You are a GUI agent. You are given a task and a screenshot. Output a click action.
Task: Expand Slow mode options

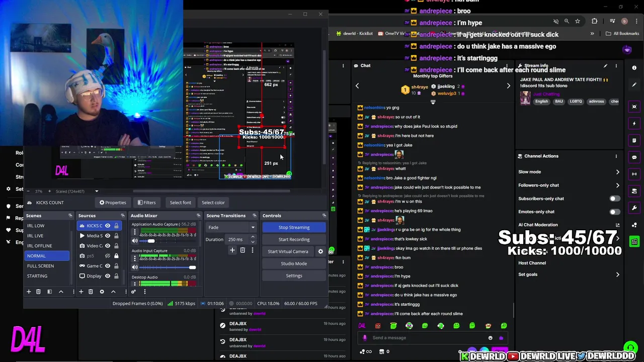(x=618, y=172)
